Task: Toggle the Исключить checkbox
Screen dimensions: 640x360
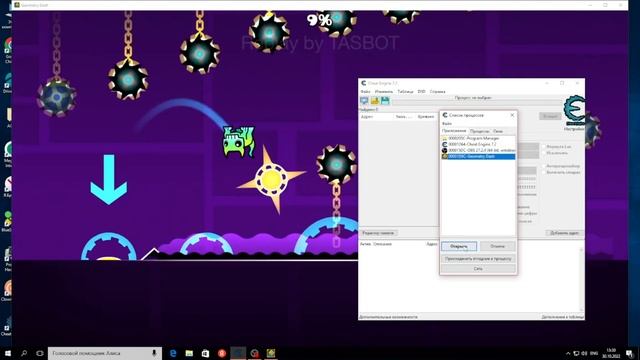Action: (x=544, y=153)
